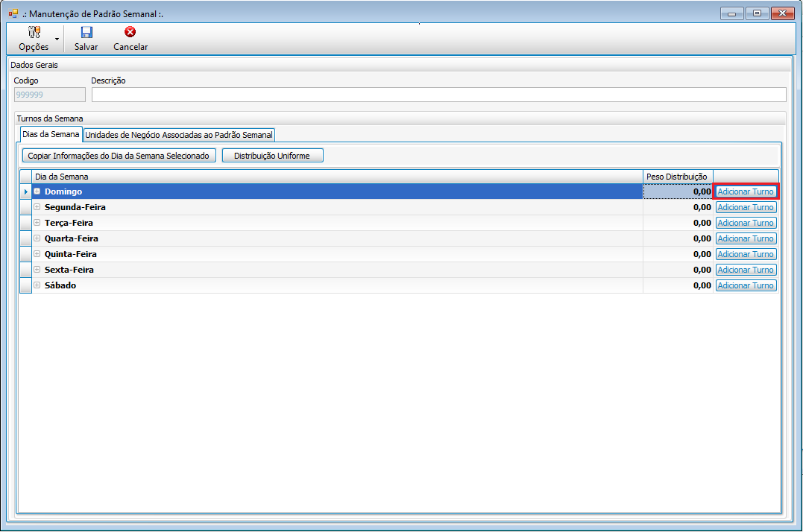
Task: Switch to the Dias da Semana tab
Action: pyautogui.click(x=51, y=134)
